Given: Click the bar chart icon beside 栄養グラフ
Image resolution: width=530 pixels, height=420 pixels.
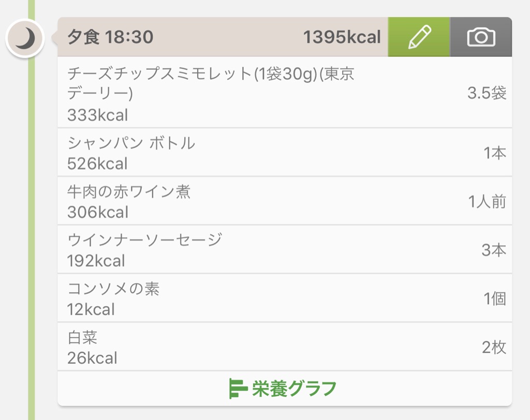Looking at the screenshot, I should [x=238, y=388].
